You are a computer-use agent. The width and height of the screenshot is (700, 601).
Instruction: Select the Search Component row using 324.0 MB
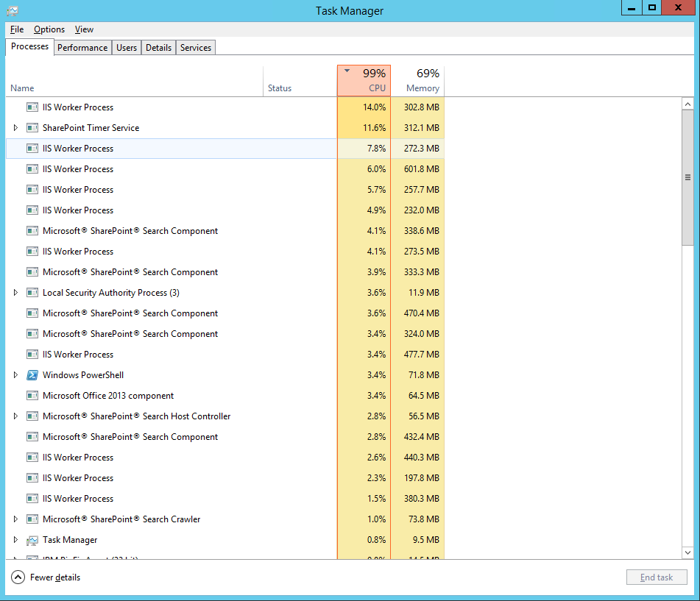coord(225,334)
